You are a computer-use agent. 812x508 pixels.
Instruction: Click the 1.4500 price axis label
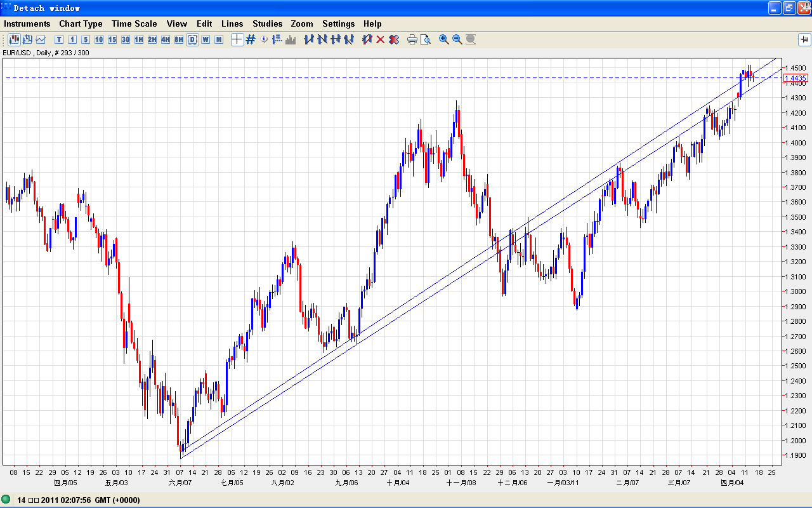point(797,68)
